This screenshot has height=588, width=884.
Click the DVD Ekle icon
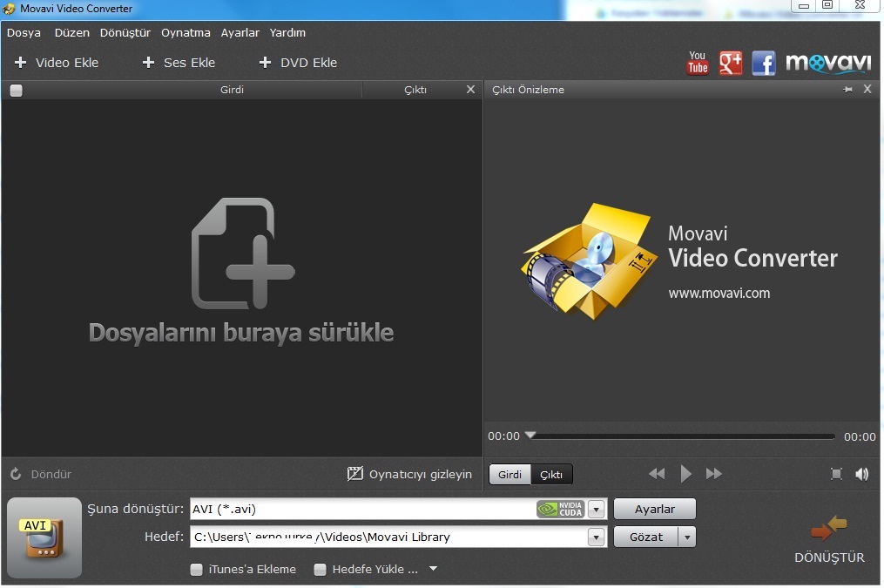coord(264,62)
